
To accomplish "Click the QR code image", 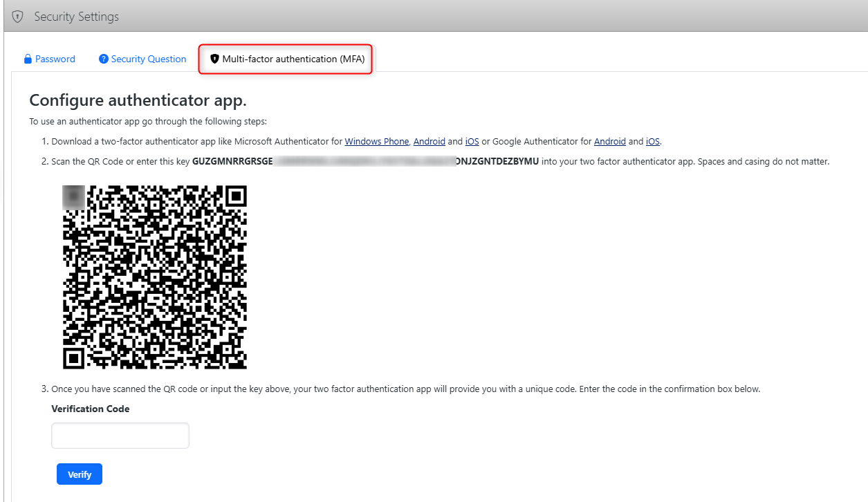I will 155,277.
